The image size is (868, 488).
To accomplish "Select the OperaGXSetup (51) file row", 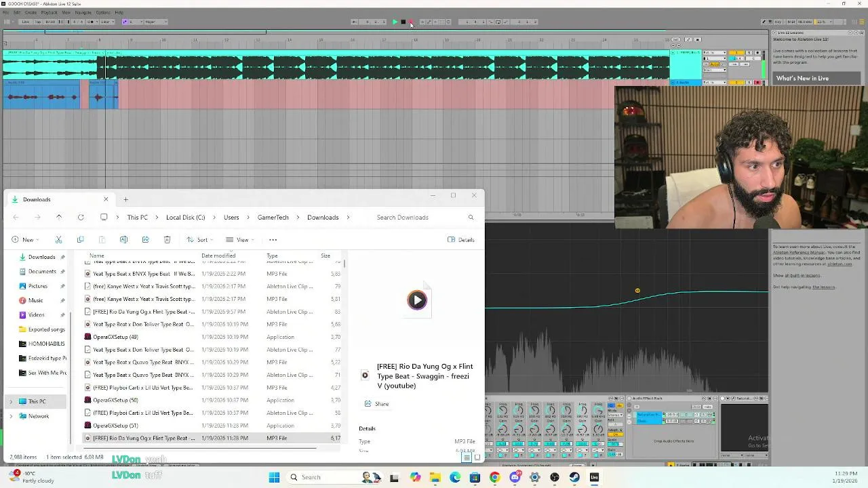I will pyautogui.click(x=212, y=426).
